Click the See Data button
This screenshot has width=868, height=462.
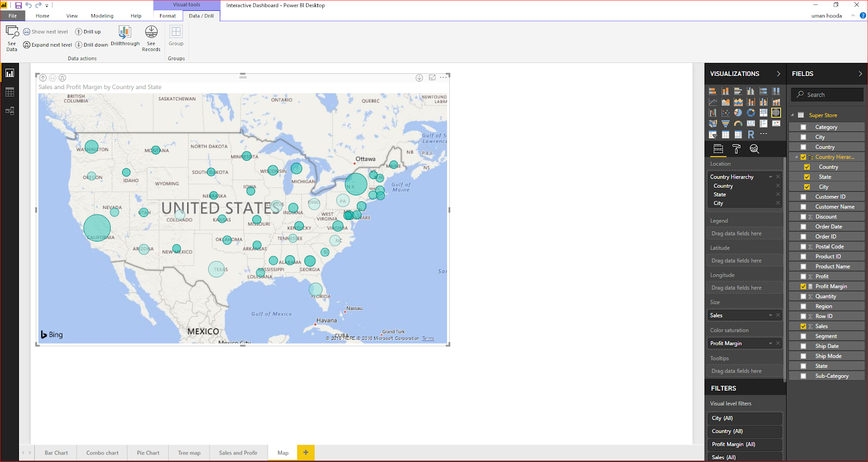(x=12, y=38)
